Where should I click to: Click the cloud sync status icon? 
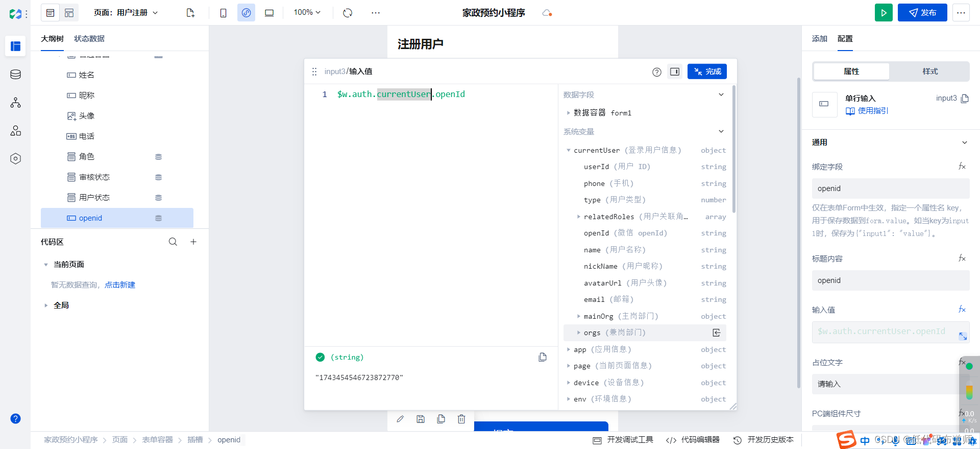[x=547, y=13]
